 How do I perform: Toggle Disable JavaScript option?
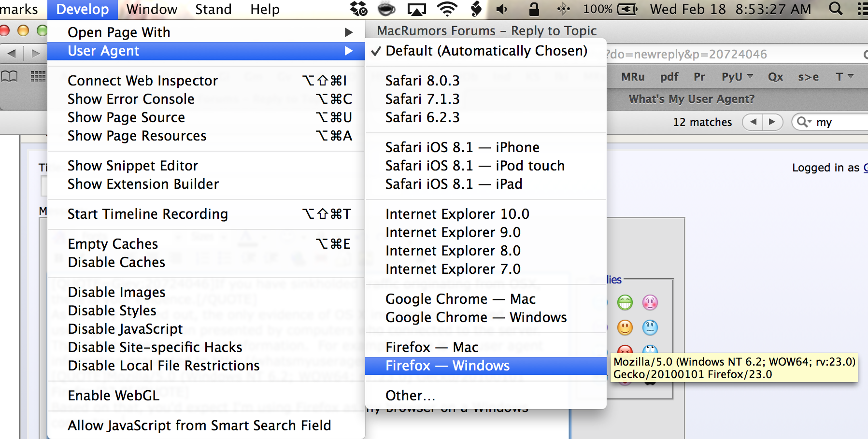pyautogui.click(x=206, y=329)
